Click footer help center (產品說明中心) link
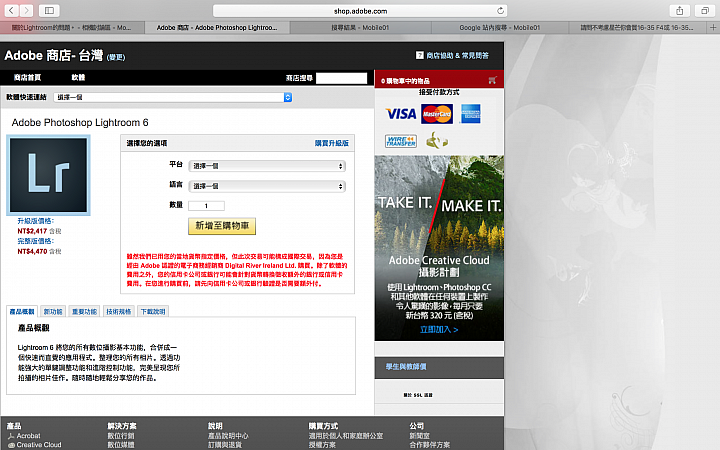The height and width of the screenshot is (450, 720). coord(228,436)
